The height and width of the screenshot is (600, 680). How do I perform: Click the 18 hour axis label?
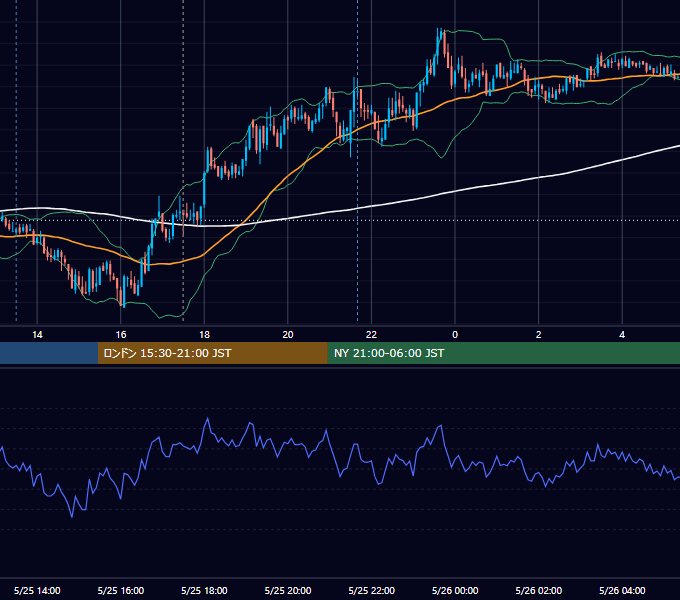pyautogui.click(x=204, y=335)
